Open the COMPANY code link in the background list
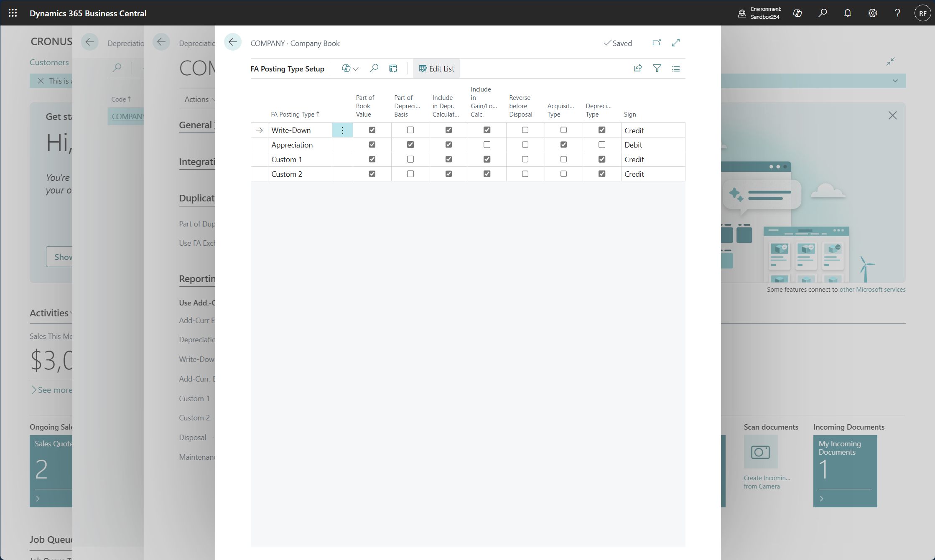 [127, 116]
